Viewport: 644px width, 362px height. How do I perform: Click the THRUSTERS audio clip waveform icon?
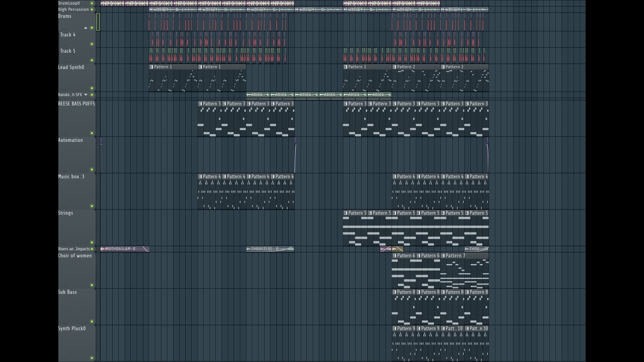click(x=249, y=249)
